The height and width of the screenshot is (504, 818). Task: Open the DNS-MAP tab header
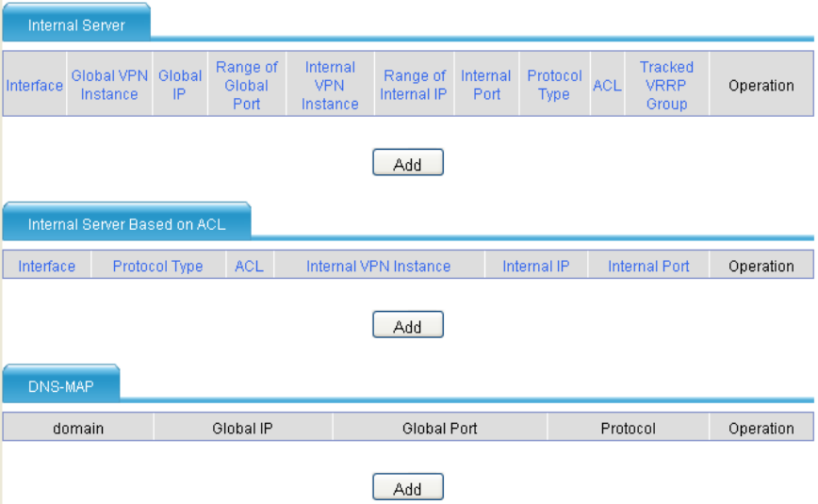(61, 385)
